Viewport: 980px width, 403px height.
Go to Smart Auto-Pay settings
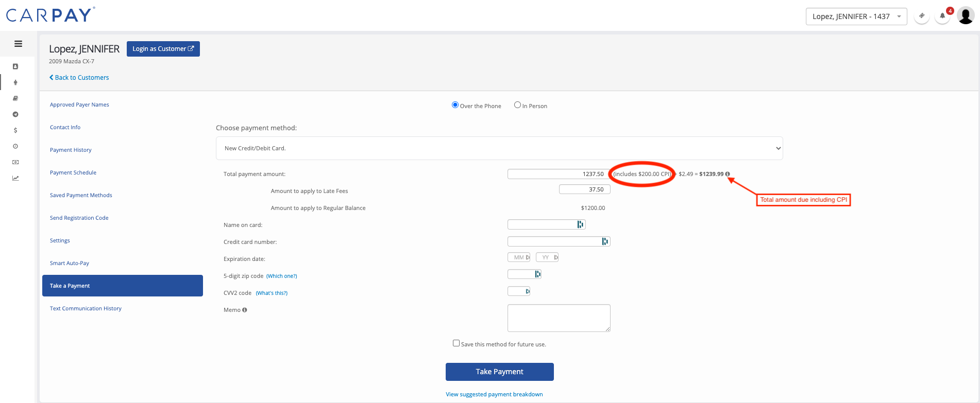tap(70, 263)
